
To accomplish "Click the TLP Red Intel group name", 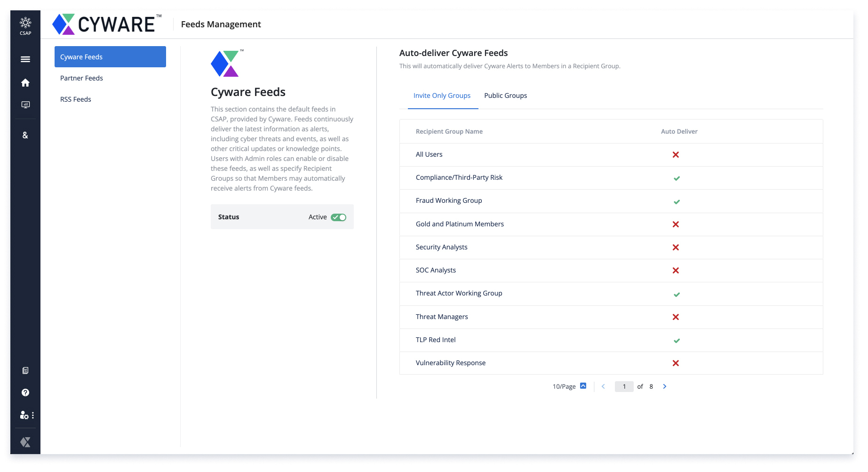I will 436,340.
